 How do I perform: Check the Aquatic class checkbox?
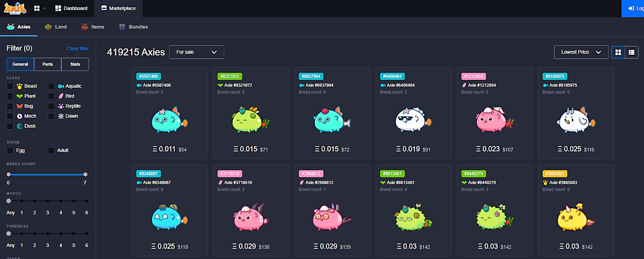tap(51, 86)
